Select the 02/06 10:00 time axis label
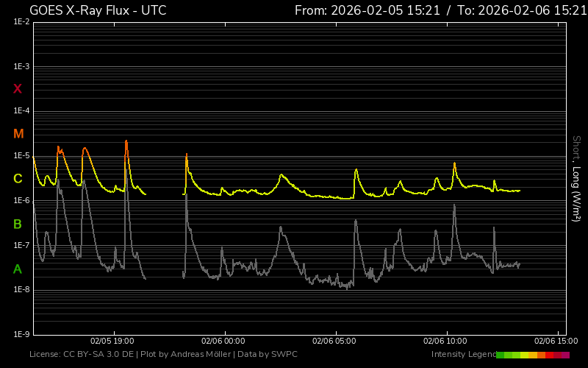 pyautogui.click(x=446, y=341)
